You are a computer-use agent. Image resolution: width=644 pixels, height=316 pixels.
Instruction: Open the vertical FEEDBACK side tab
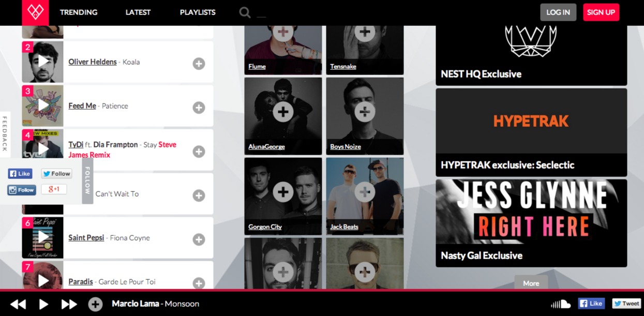pyautogui.click(x=5, y=134)
